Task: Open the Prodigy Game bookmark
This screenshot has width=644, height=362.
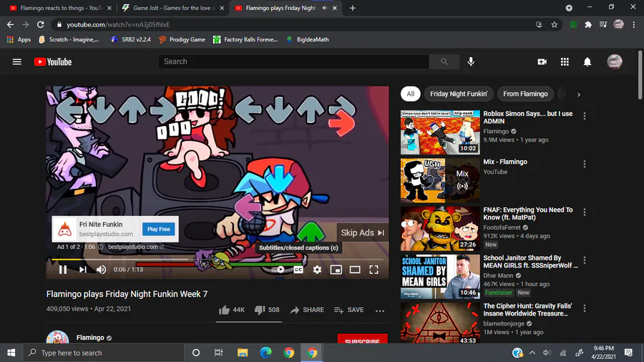Action: (182, 39)
